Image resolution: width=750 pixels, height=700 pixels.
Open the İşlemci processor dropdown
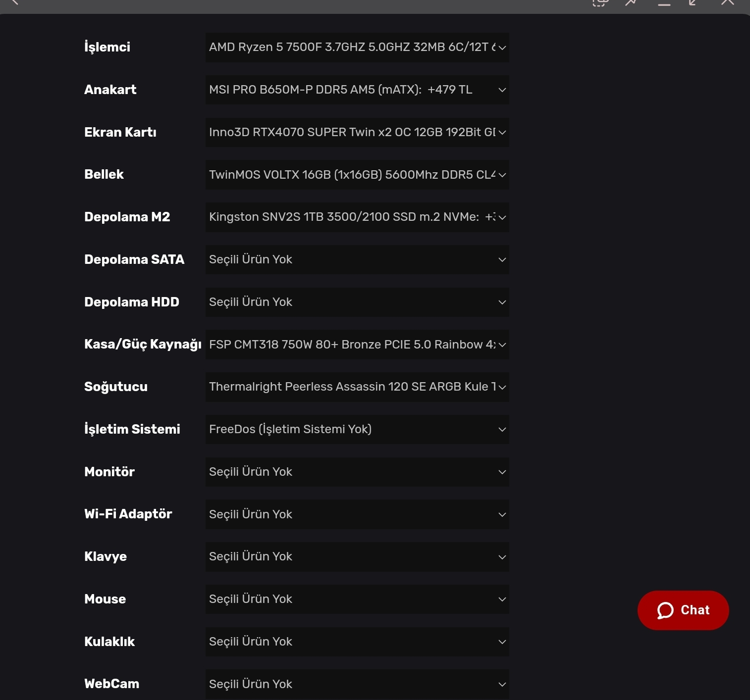click(x=357, y=48)
